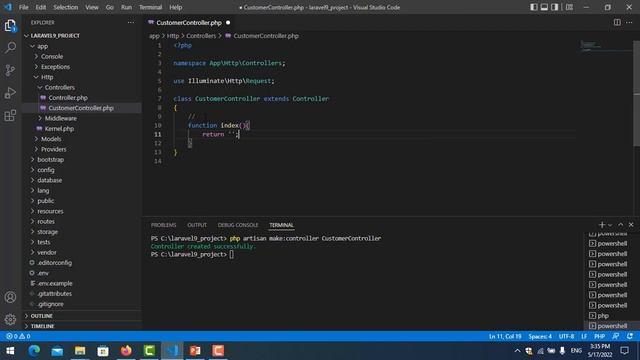Open the Search view icon

[10, 48]
